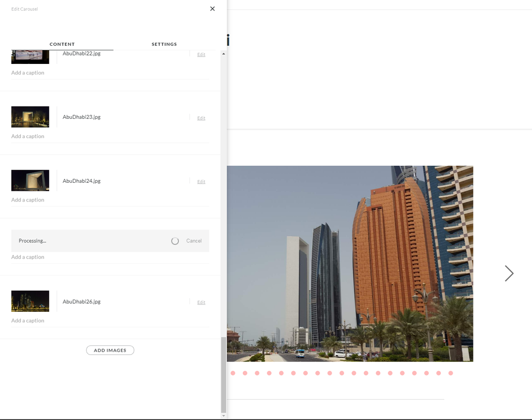
Task: Add a caption under AbuDhabi26.jpg
Action: click(28, 321)
